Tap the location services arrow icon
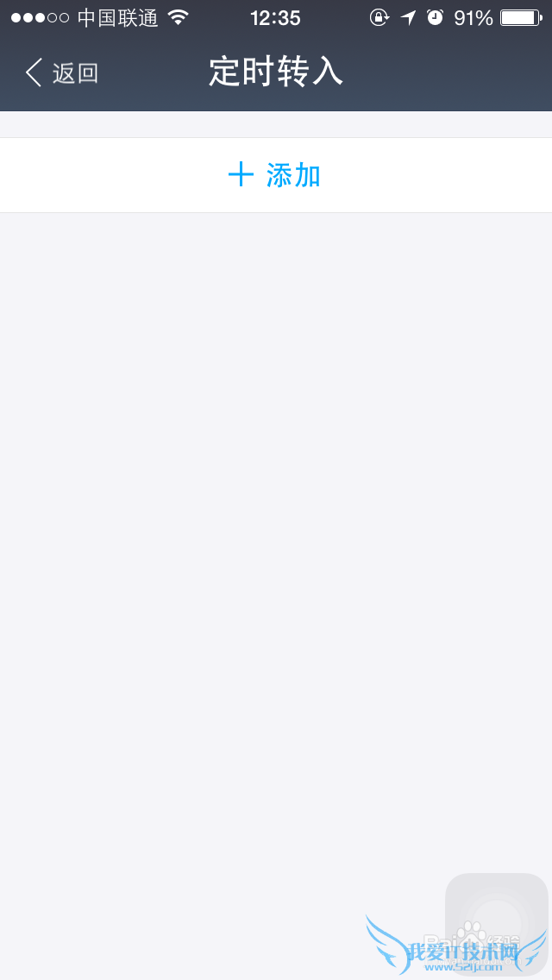 pyautogui.click(x=408, y=17)
